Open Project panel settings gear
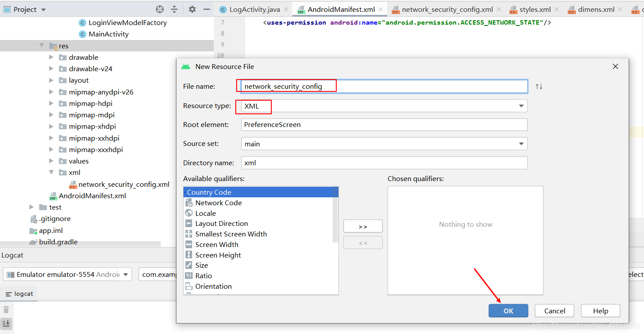This screenshot has width=644, height=334. coord(192,9)
